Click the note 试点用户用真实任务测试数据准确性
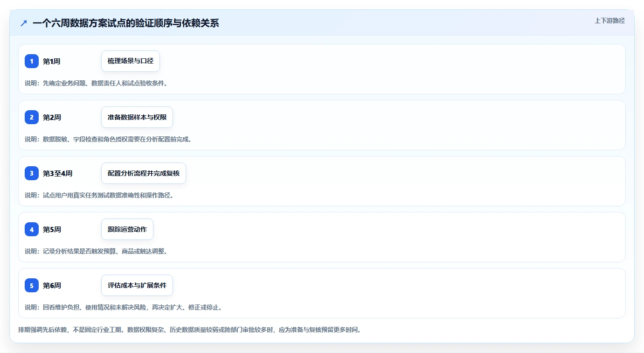Viewport: 644px width, 353px height. click(x=99, y=195)
